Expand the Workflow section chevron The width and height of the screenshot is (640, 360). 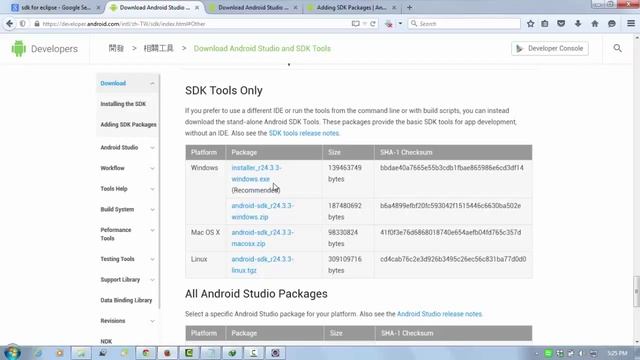pyautogui.click(x=152, y=168)
